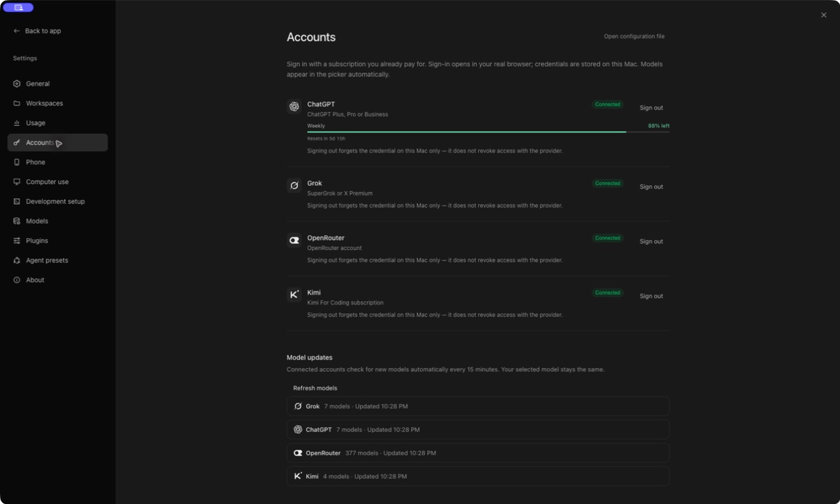Go to Workspaces settings
840x504 pixels.
[58, 104]
